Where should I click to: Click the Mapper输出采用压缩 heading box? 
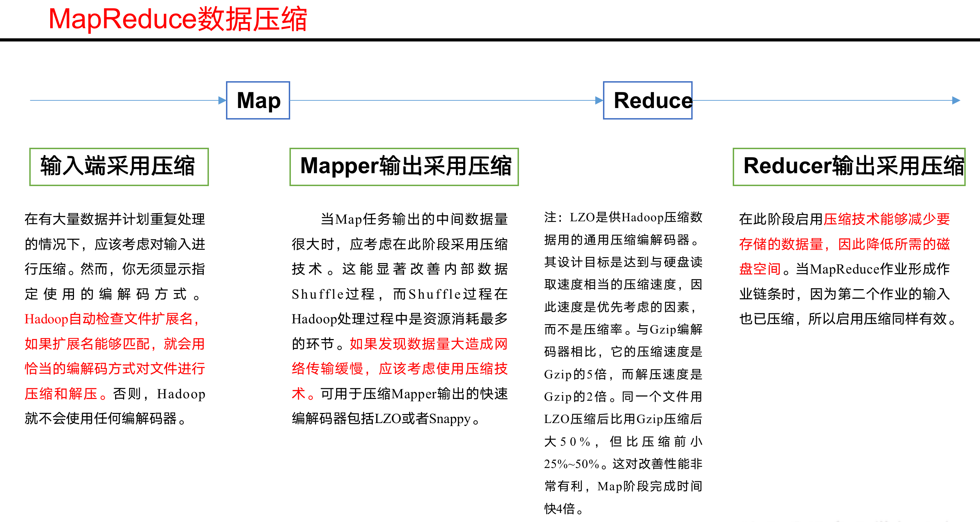404,167
